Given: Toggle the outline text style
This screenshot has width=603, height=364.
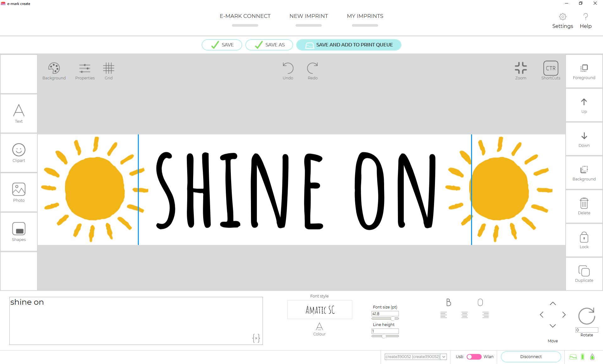Looking at the screenshot, I should coord(480,302).
